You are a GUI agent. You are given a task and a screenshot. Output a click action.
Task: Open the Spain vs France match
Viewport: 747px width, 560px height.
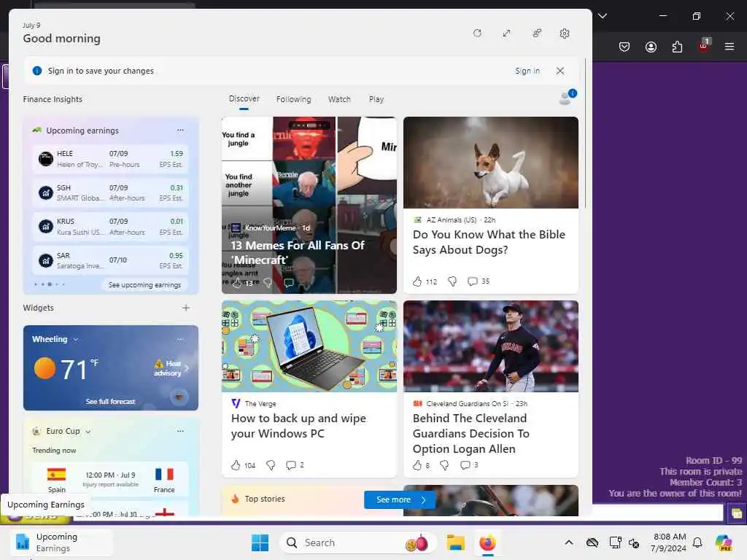pos(111,479)
